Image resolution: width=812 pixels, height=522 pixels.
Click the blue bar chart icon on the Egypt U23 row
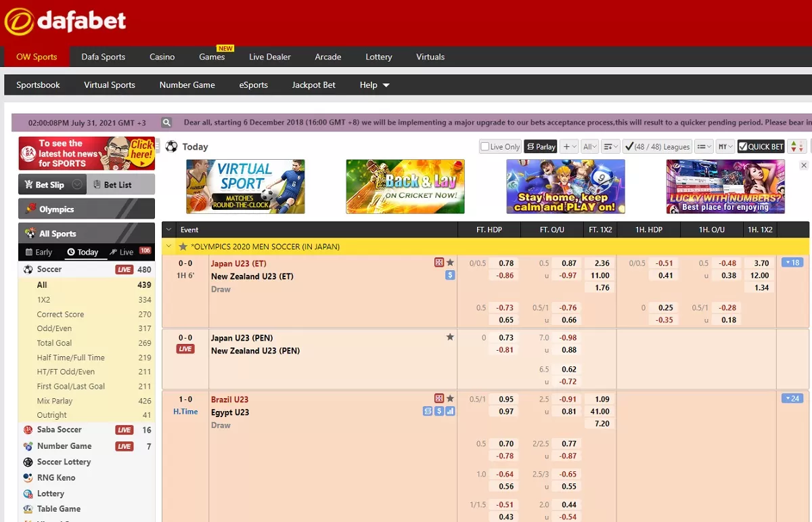[x=450, y=411]
